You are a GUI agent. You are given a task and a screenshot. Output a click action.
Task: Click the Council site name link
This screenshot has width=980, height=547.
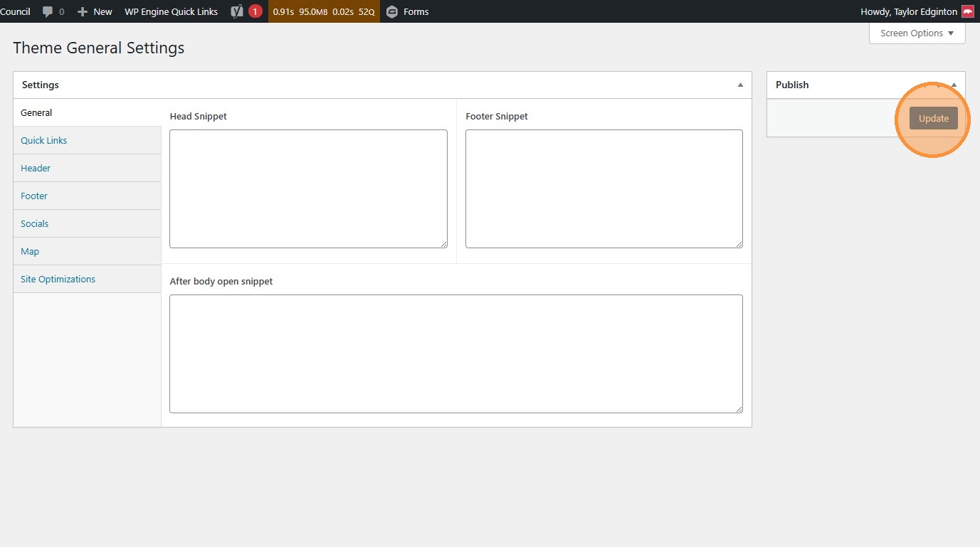(15, 11)
